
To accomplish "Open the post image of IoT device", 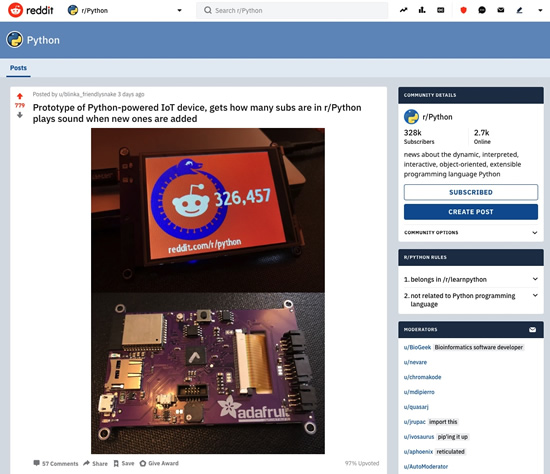I will [208, 291].
